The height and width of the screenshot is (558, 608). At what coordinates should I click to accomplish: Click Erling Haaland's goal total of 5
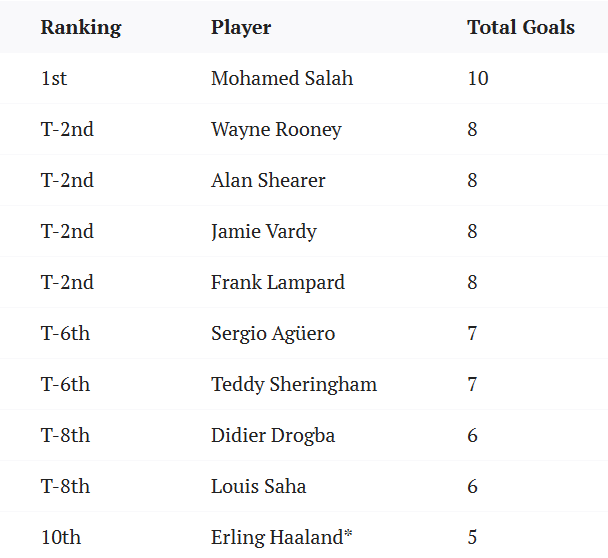coord(472,537)
